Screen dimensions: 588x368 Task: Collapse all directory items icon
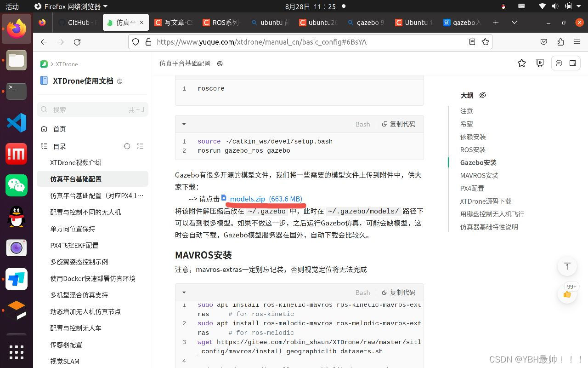click(x=141, y=146)
